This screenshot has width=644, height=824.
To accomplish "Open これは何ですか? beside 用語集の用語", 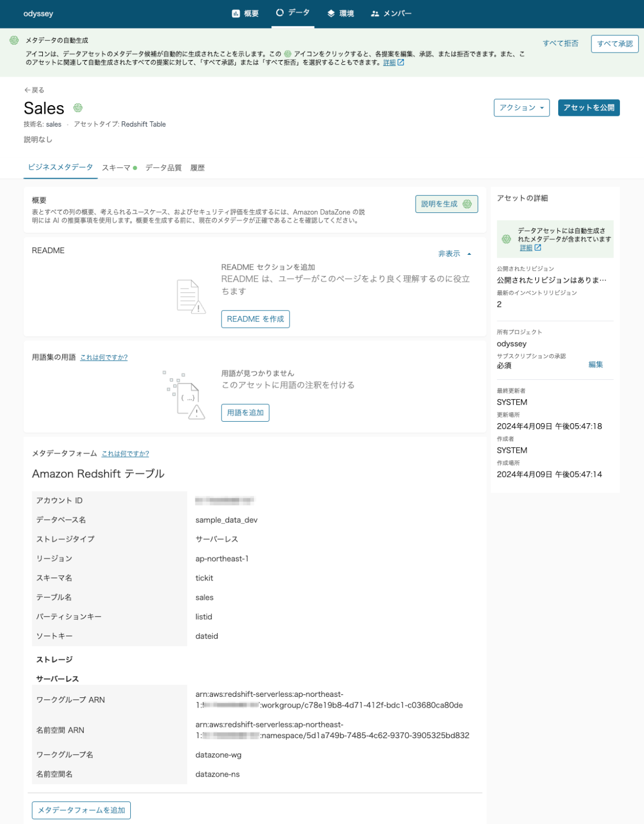I will point(103,357).
